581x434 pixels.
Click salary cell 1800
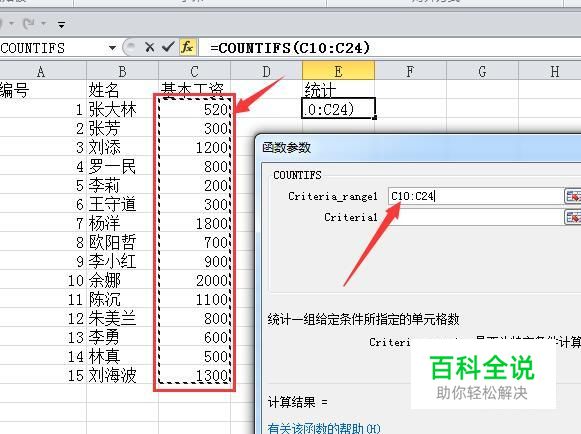coord(194,223)
